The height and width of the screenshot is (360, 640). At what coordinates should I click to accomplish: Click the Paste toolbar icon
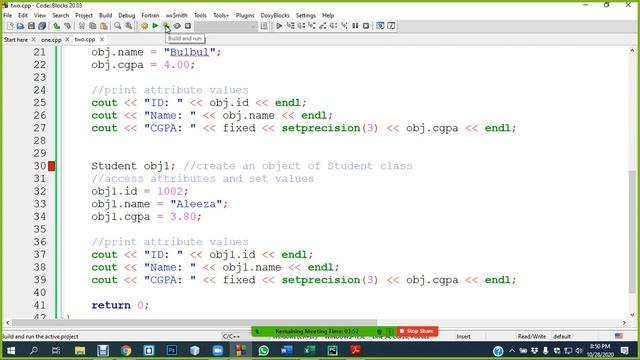(104, 26)
